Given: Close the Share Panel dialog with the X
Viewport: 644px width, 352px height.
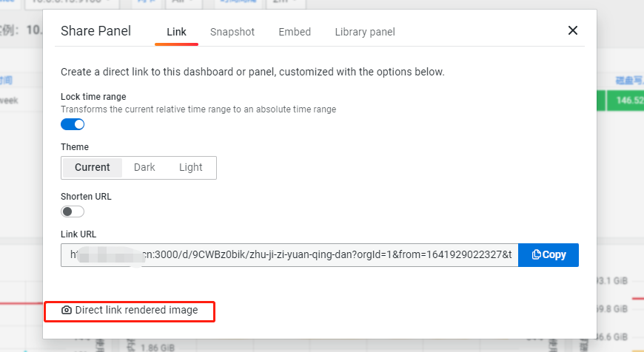Looking at the screenshot, I should coord(572,30).
